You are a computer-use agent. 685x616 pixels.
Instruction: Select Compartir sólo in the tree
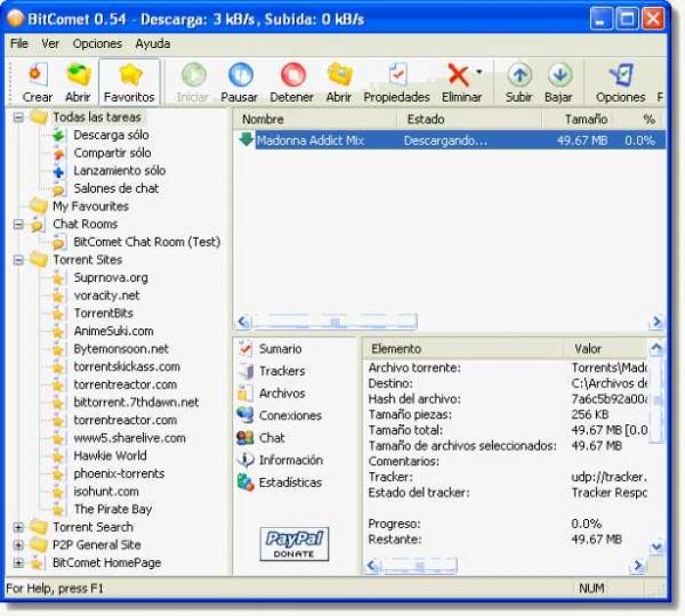pos(113,153)
